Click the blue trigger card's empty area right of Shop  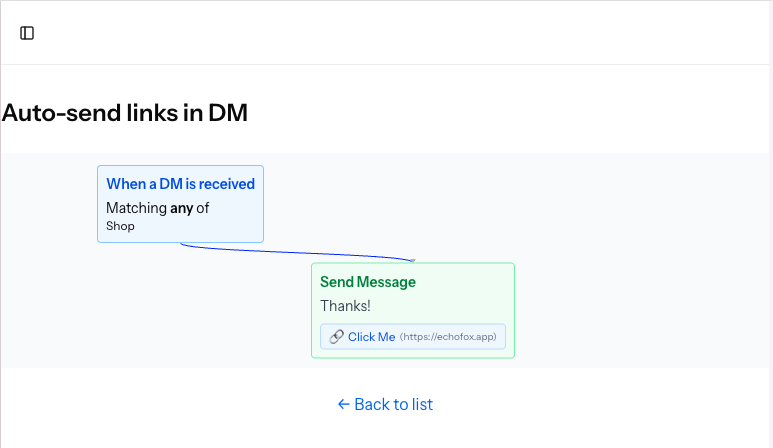coord(197,226)
